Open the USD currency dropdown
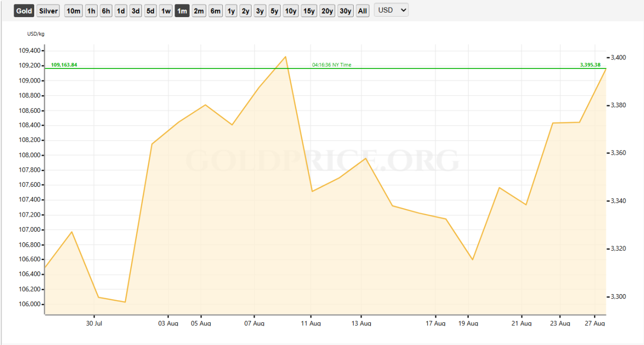Viewport: 644px width, 345px height. pyautogui.click(x=391, y=10)
